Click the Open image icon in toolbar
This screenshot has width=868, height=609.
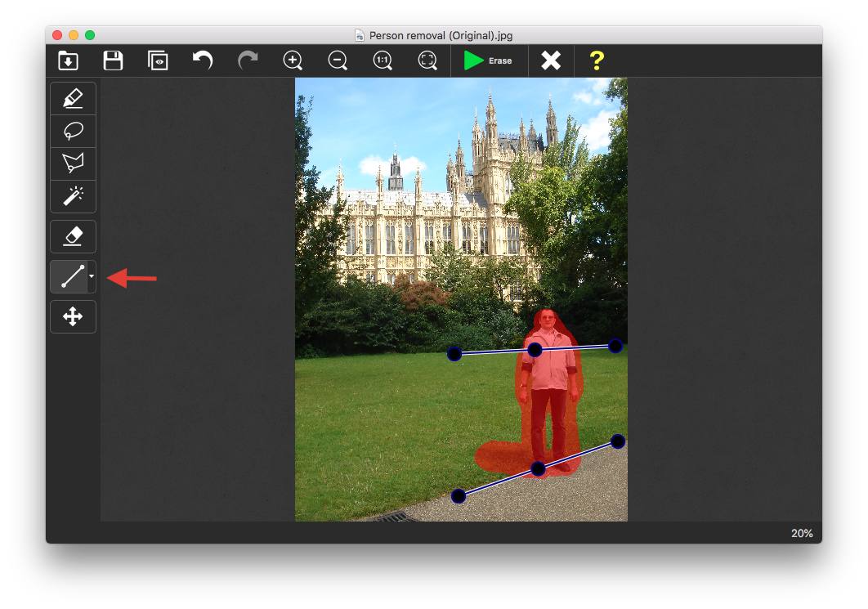(68, 60)
